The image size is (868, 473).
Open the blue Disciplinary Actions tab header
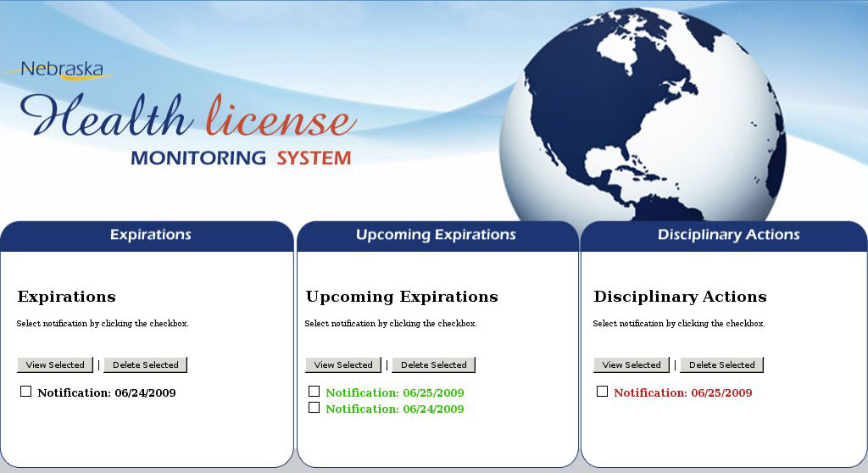click(724, 236)
